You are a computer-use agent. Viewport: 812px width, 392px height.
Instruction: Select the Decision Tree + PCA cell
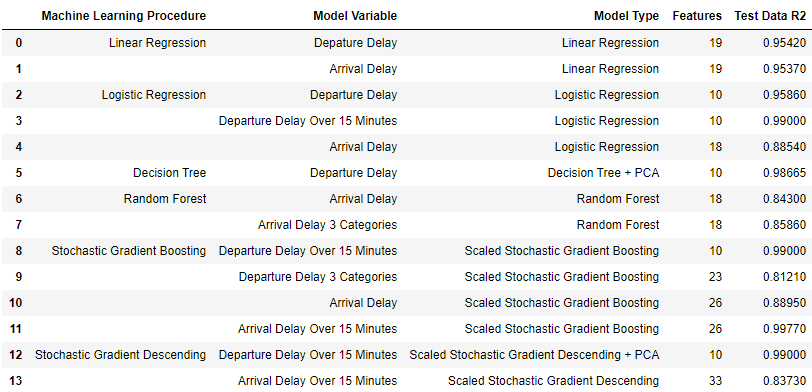coord(603,172)
